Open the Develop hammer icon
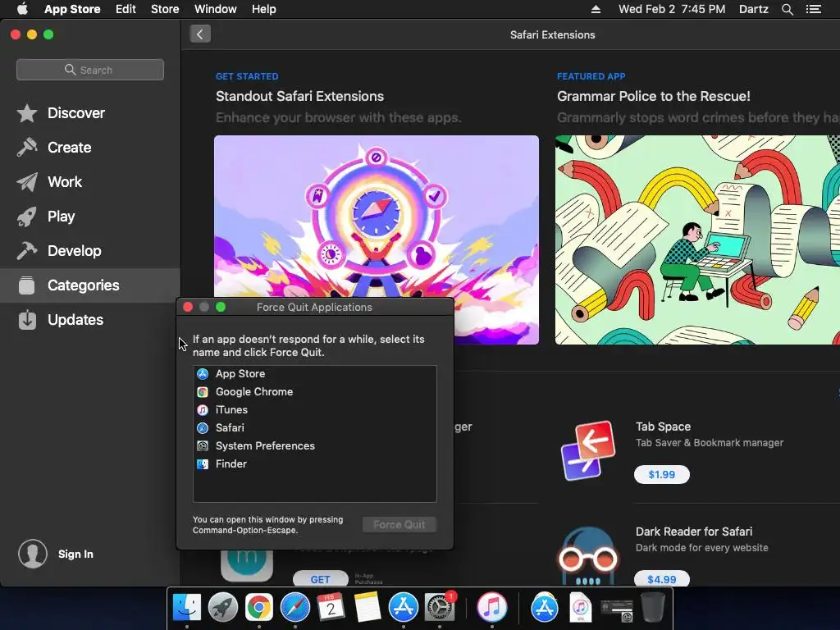840x630 pixels. pyautogui.click(x=27, y=251)
